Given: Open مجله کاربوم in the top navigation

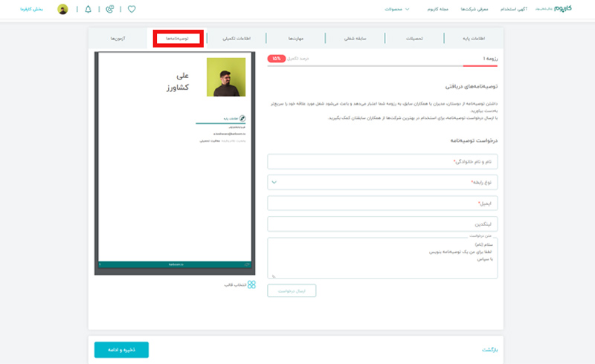Looking at the screenshot, I should point(438,9).
